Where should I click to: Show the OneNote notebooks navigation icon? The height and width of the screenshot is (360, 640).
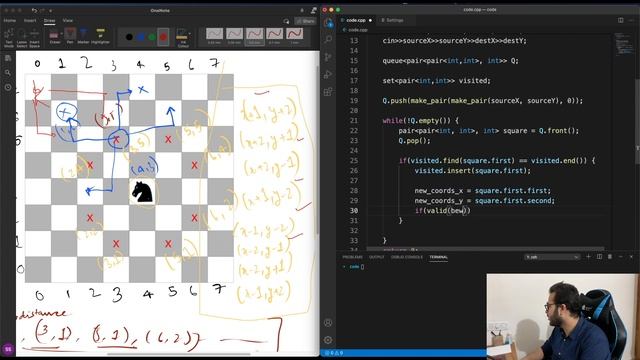[x=8, y=58]
